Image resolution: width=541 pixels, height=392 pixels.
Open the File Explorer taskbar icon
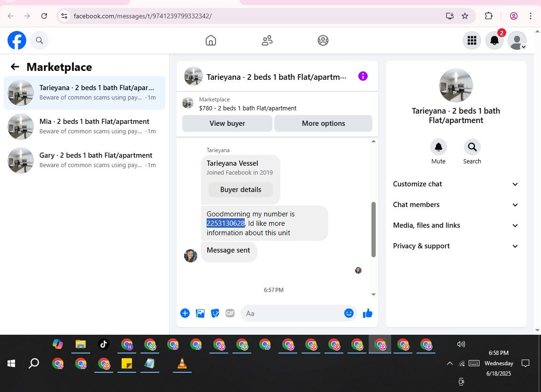(x=81, y=344)
